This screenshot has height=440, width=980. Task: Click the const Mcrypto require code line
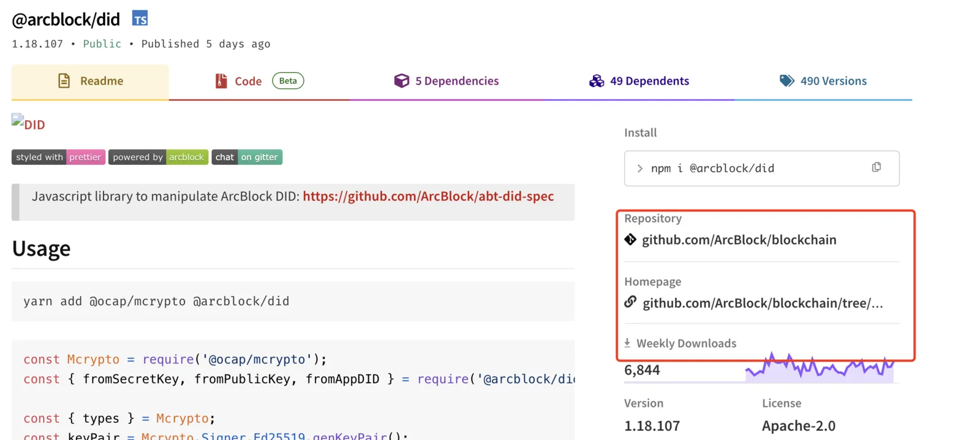pos(175,359)
